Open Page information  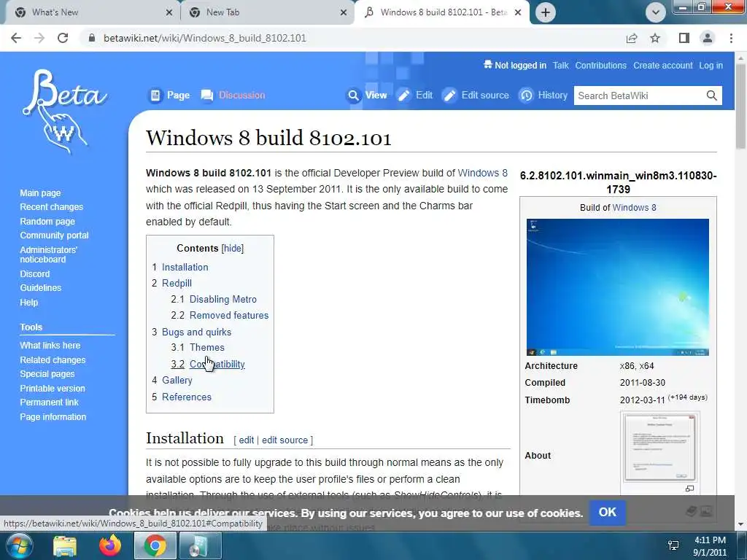coord(53,416)
